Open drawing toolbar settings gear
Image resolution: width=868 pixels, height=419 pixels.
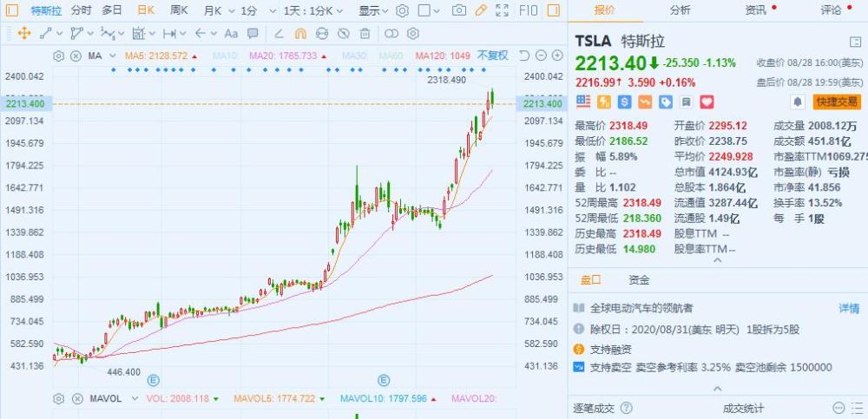click(x=413, y=34)
